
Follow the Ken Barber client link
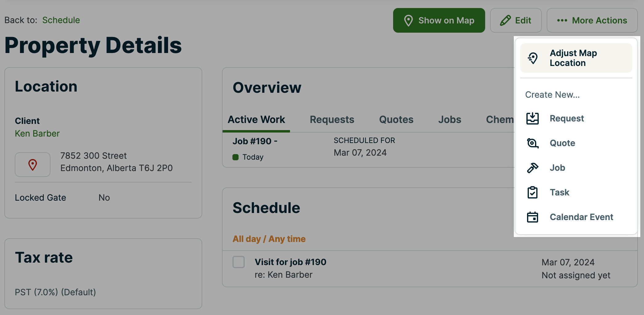[x=37, y=133]
